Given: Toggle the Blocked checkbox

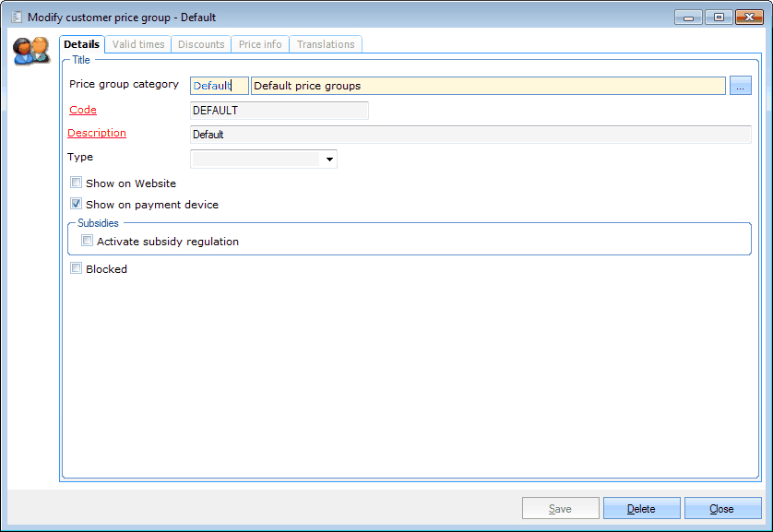Looking at the screenshot, I should point(77,268).
